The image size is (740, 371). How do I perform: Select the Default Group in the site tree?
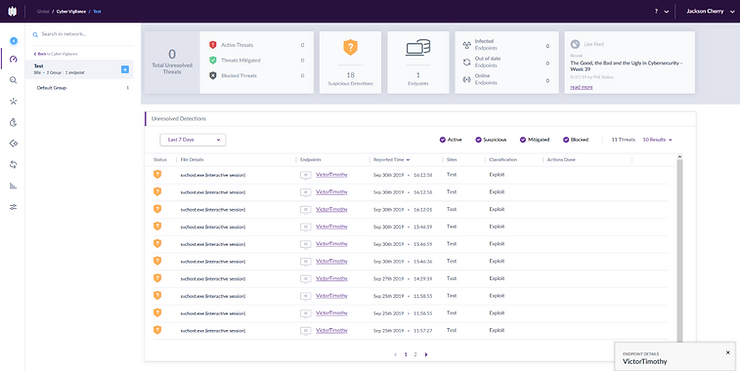click(52, 88)
